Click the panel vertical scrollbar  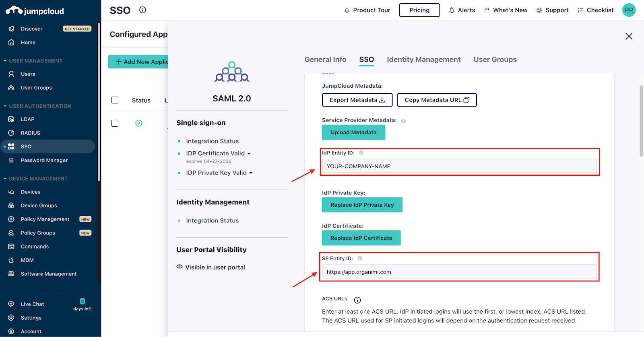coord(641,121)
